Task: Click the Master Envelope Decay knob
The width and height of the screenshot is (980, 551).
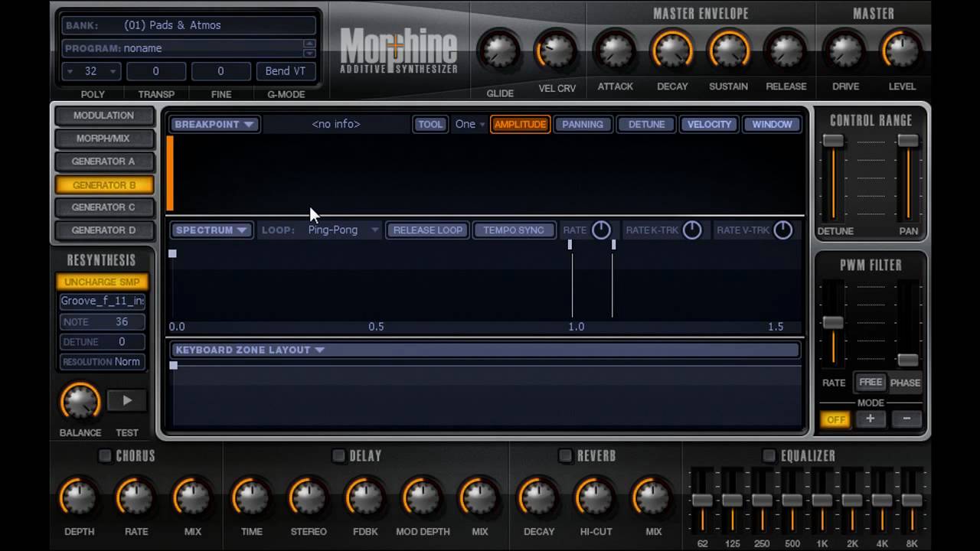Action: point(672,51)
